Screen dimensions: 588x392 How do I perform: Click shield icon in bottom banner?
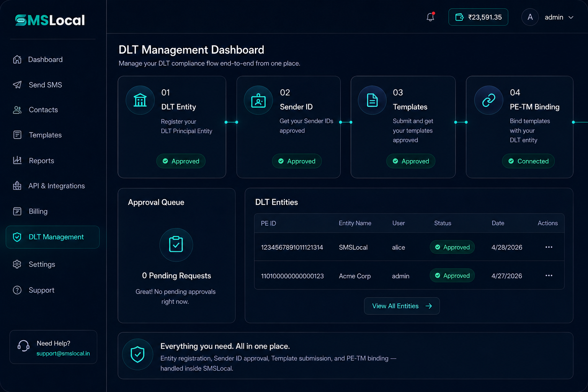(x=137, y=354)
